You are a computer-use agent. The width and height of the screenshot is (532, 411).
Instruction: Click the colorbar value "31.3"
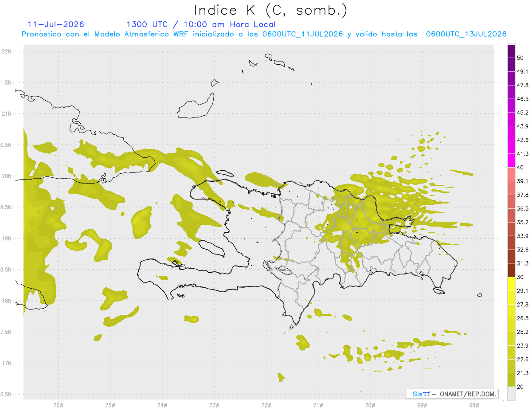click(523, 263)
